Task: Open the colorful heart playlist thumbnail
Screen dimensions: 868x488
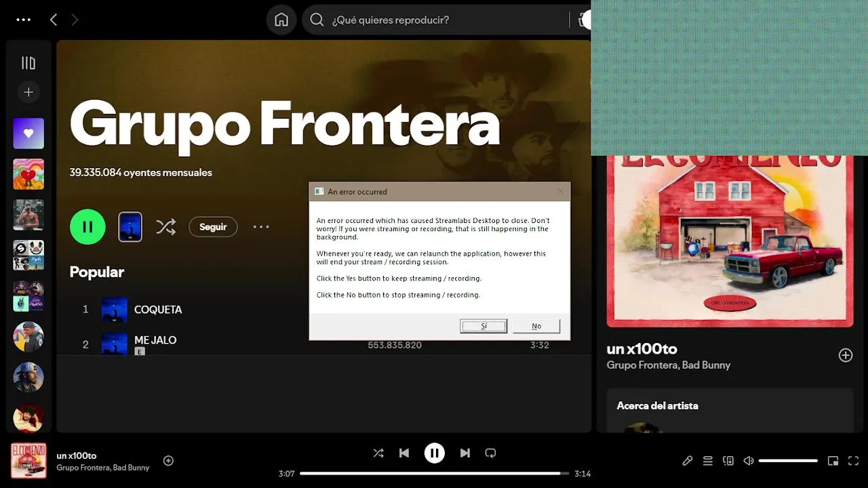Action: 28,174
